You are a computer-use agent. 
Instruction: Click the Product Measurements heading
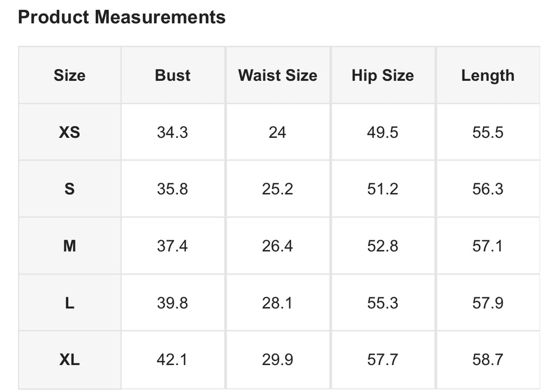[x=122, y=17]
